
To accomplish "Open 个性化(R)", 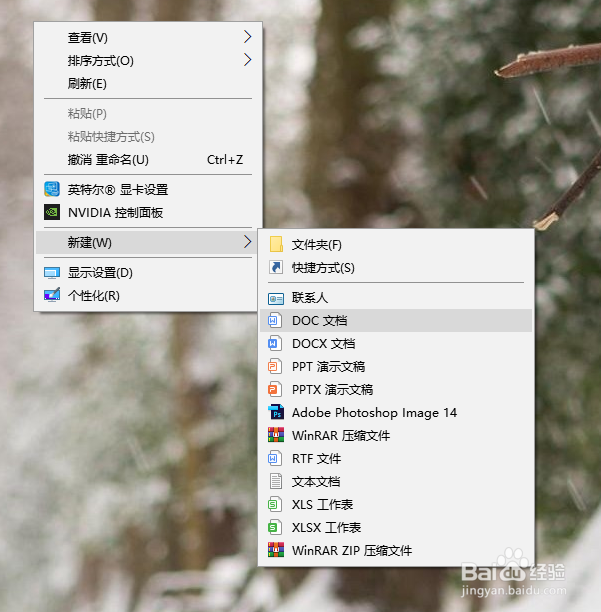I will tap(146, 295).
